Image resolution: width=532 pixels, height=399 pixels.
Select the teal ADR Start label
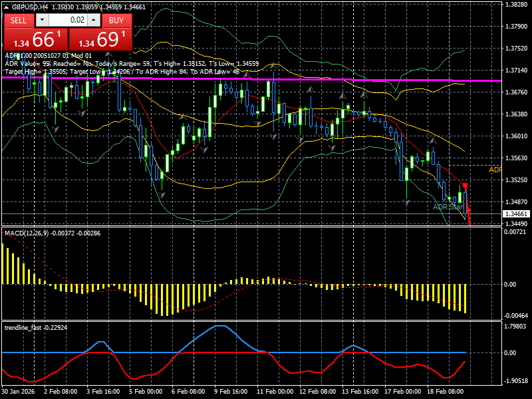tap(448, 207)
